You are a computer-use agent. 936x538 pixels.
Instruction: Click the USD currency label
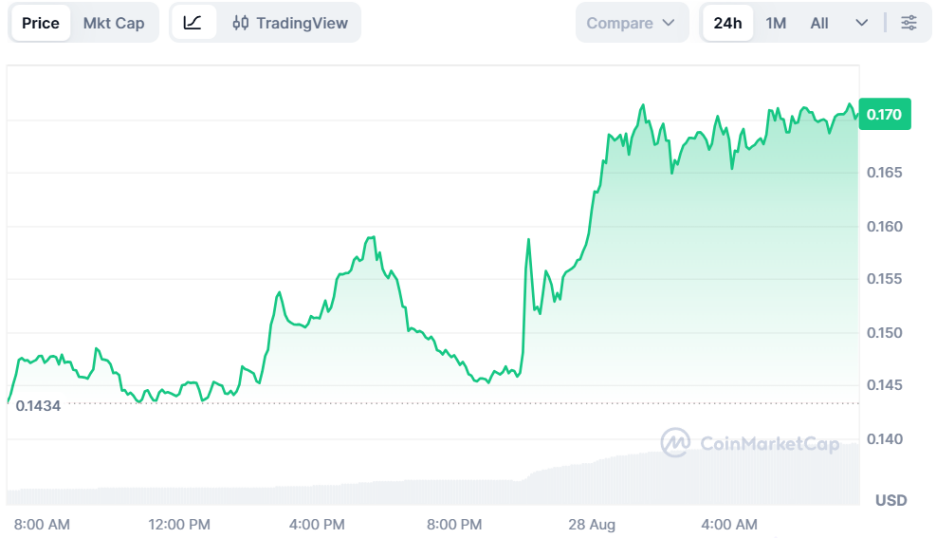tap(891, 500)
